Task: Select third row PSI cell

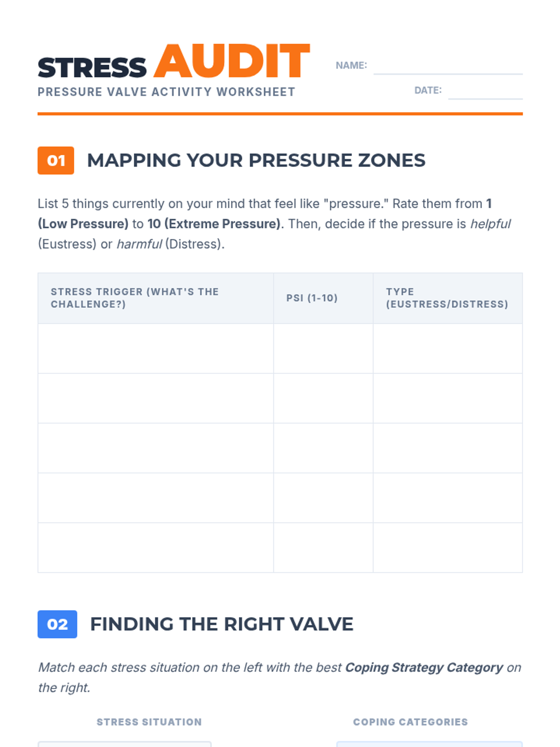Action: click(323, 448)
